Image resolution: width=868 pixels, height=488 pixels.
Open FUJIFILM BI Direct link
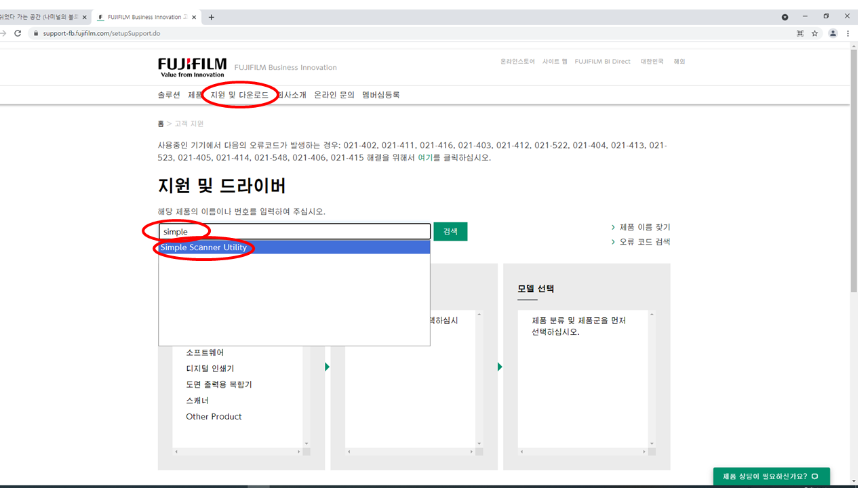click(603, 62)
